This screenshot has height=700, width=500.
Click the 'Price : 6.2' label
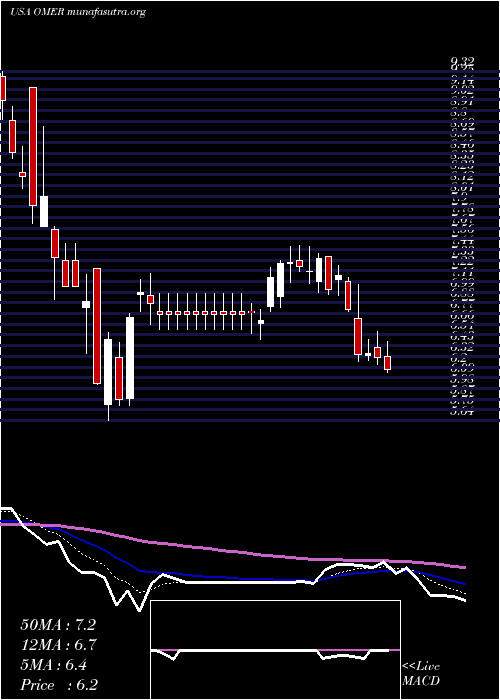point(59,685)
